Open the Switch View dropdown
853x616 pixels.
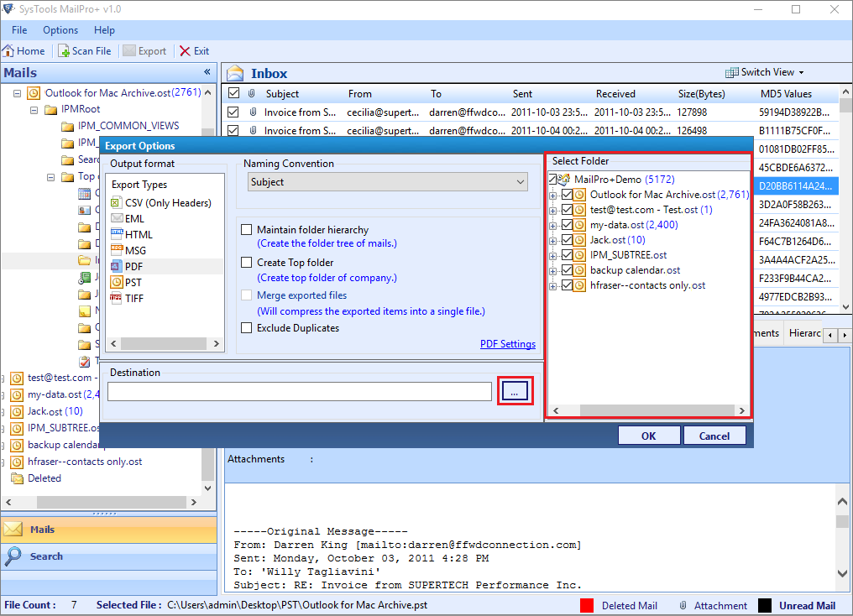(765, 72)
